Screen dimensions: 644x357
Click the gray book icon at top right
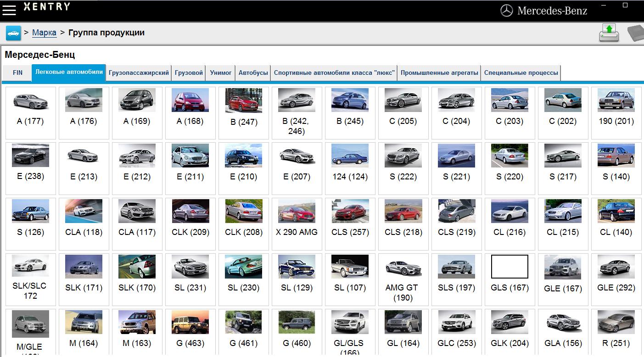(636, 33)
